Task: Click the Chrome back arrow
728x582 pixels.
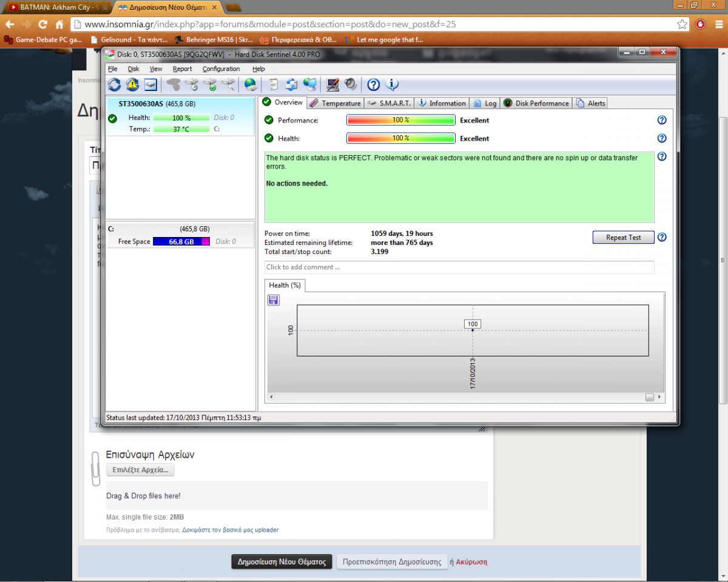Action: pyautogui.click(x=10, y=24)
